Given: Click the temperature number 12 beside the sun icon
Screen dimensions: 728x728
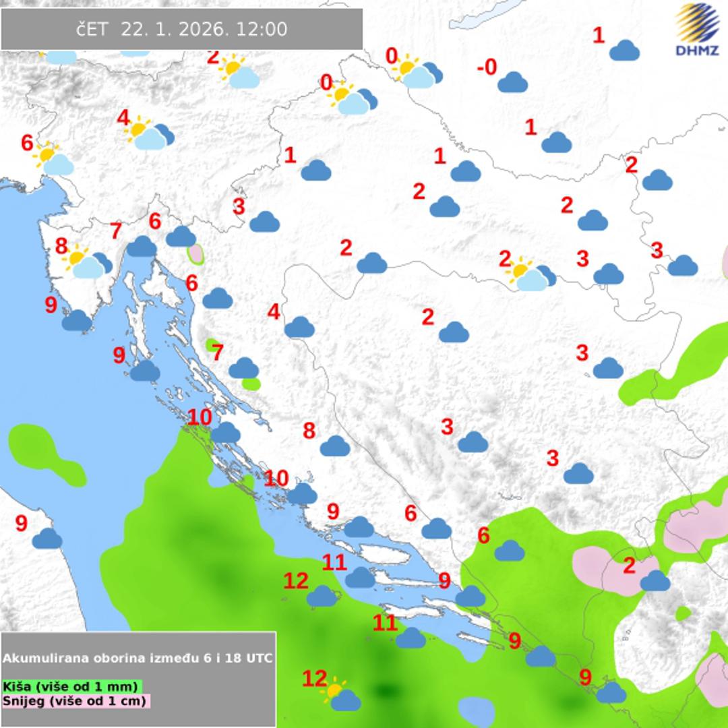Looking at the screenshot, I should pyautogui.click(x=314, y=679).
